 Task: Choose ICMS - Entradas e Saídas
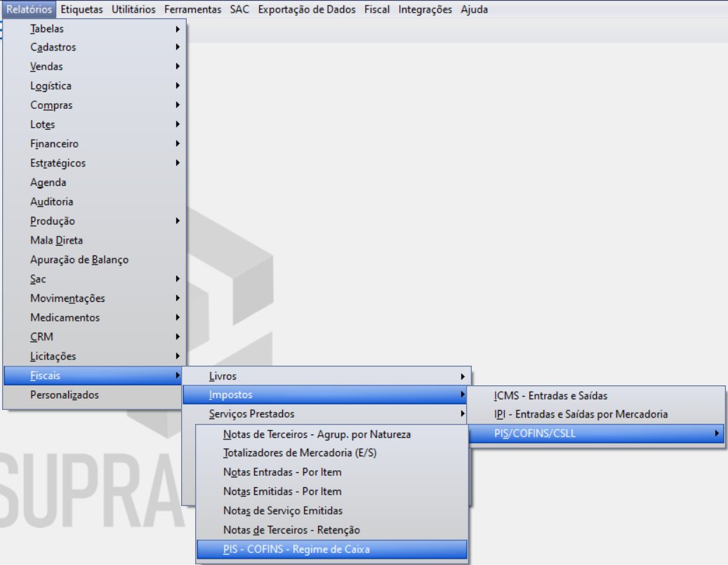tap(550, 396)
